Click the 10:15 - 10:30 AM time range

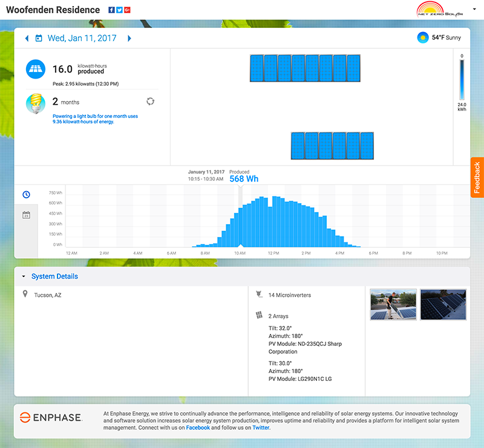click(x=206, y=179)
